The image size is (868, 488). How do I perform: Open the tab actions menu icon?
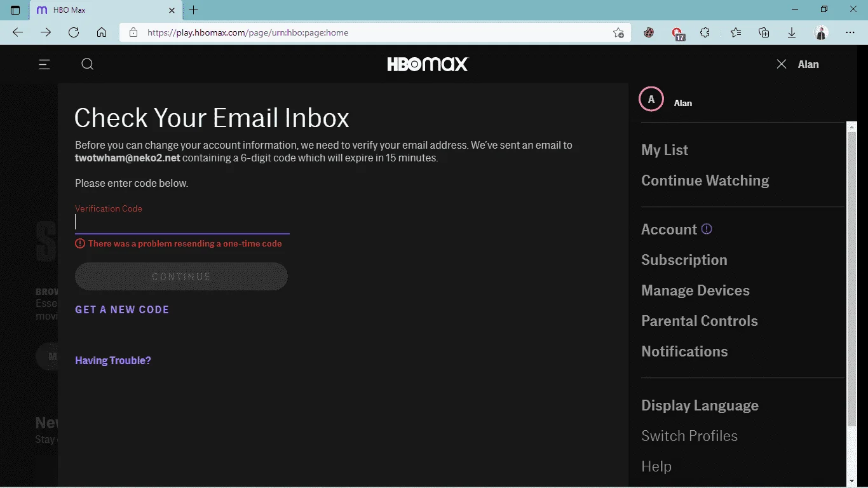click(16, 10)
